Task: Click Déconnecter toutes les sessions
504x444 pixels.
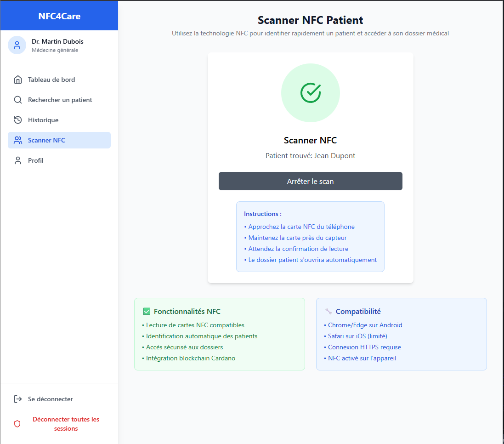Action: point(66,424)
